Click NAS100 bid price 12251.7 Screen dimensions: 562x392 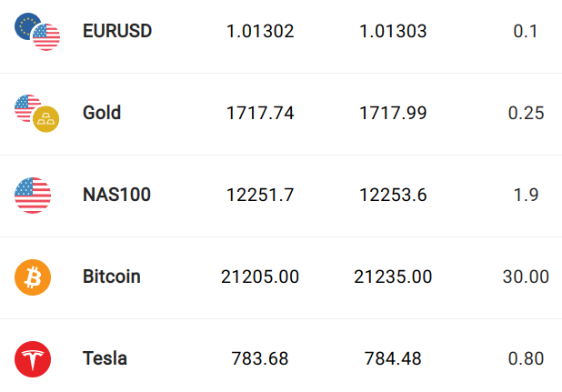coord(260,195)
